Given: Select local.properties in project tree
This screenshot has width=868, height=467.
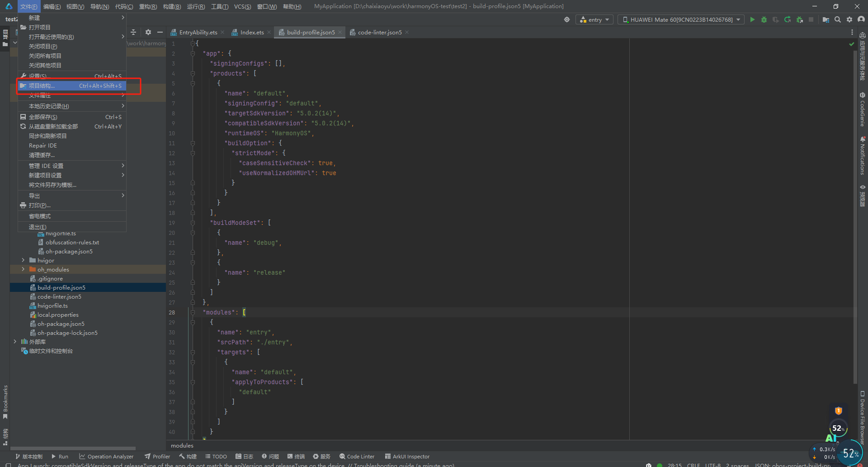Looking at the screenshot, I should 58,315.
